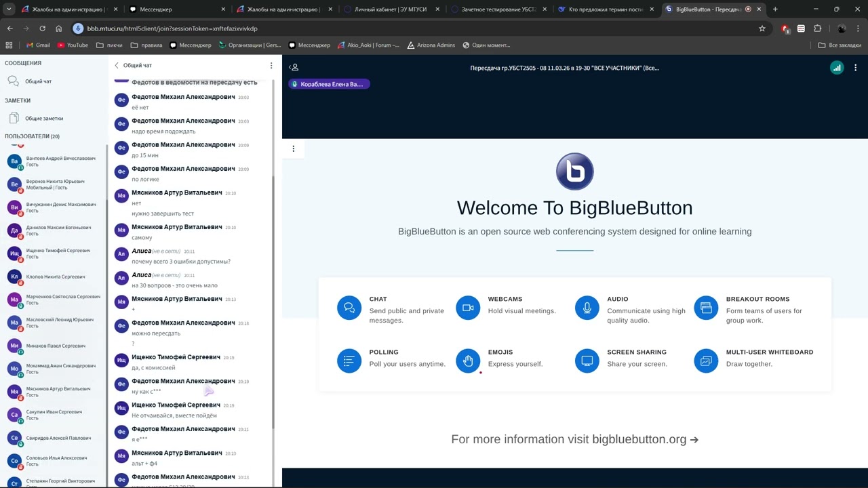Viewport: 868px width, 488px height.
Task: Click the meeting title Пересдача гр.УБСТ2505
Action: (565, 68)
